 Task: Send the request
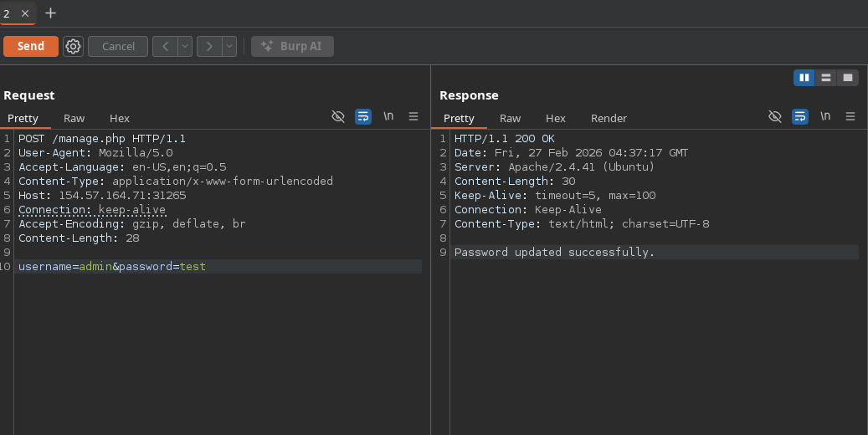click(x=30, y=47)
